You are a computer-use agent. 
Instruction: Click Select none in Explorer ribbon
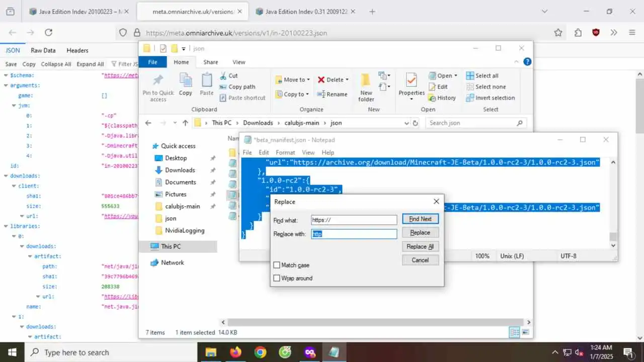point(486,86)
